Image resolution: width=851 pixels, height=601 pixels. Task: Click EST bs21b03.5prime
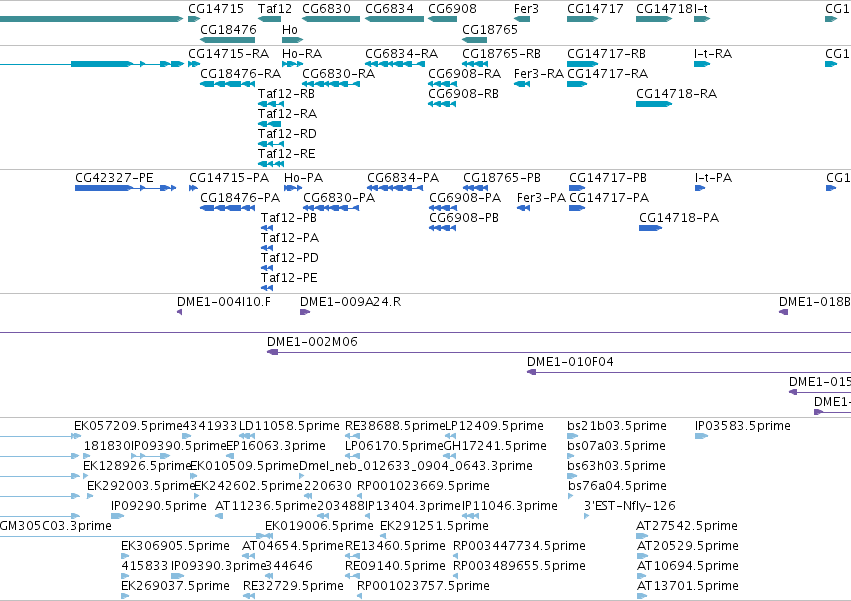pyautogui.click(x=617, y=426)
